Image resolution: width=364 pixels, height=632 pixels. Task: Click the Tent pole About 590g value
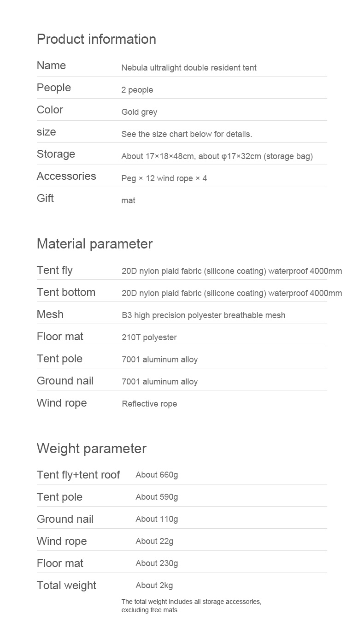(157, 497)
